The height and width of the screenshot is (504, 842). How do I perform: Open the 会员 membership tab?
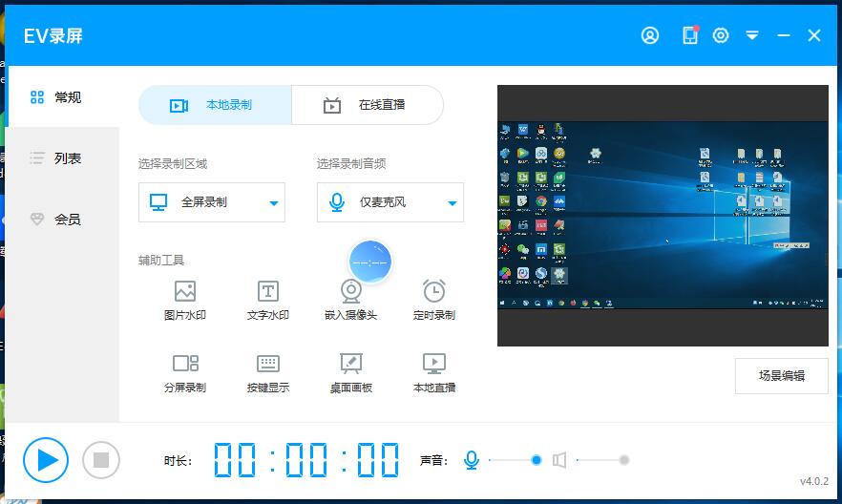62,219
